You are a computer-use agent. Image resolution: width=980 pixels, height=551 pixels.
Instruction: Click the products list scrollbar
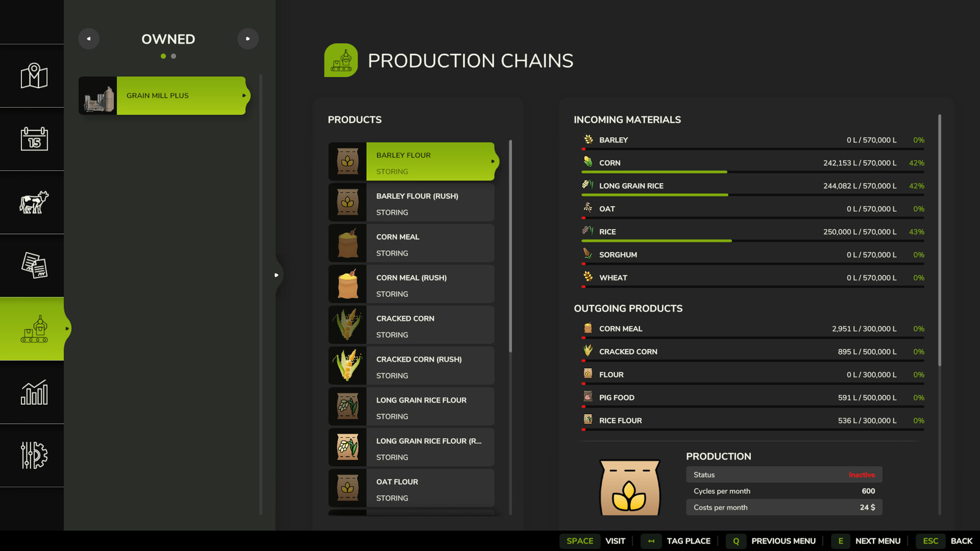tap(510, 246)
